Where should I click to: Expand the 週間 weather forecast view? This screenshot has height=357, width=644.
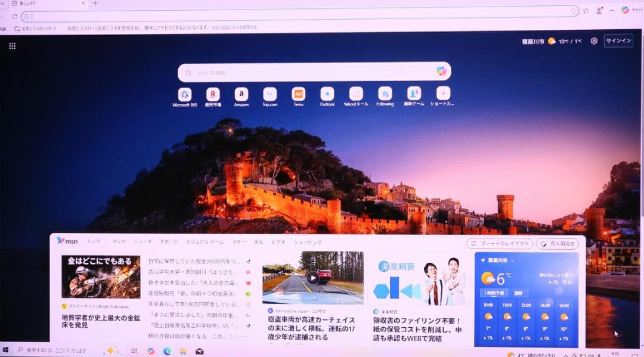pos(516,293)
